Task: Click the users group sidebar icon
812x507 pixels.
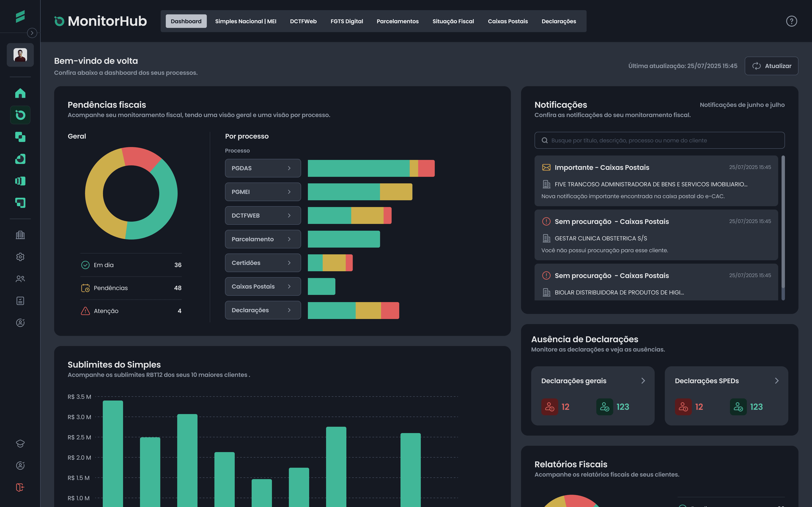Action: click(20, 279)
